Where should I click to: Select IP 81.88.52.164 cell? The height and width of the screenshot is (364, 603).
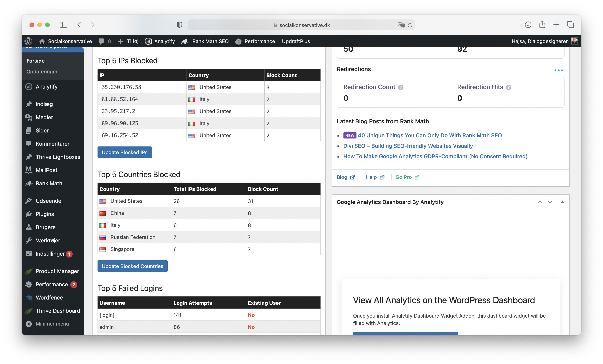(142, 99)
